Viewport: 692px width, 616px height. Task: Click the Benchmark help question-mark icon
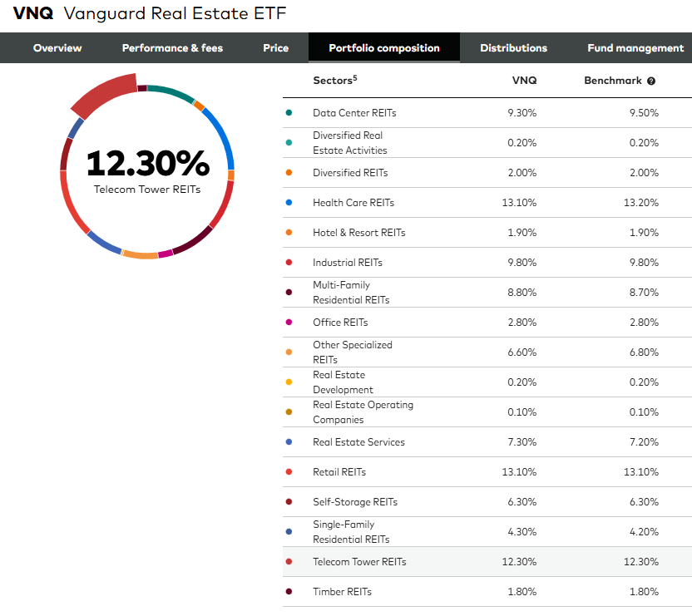tap(651, 81)
